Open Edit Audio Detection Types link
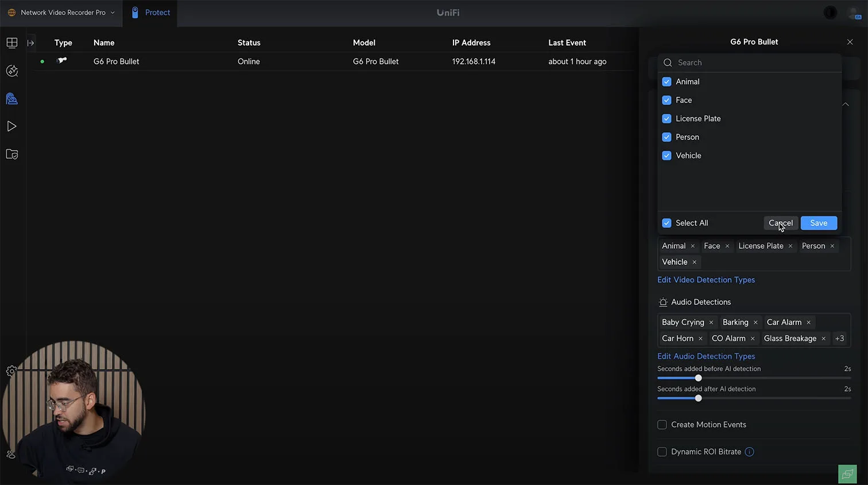Image resolution: width=868 pixels, height=485 pixels. pos(706,356)
